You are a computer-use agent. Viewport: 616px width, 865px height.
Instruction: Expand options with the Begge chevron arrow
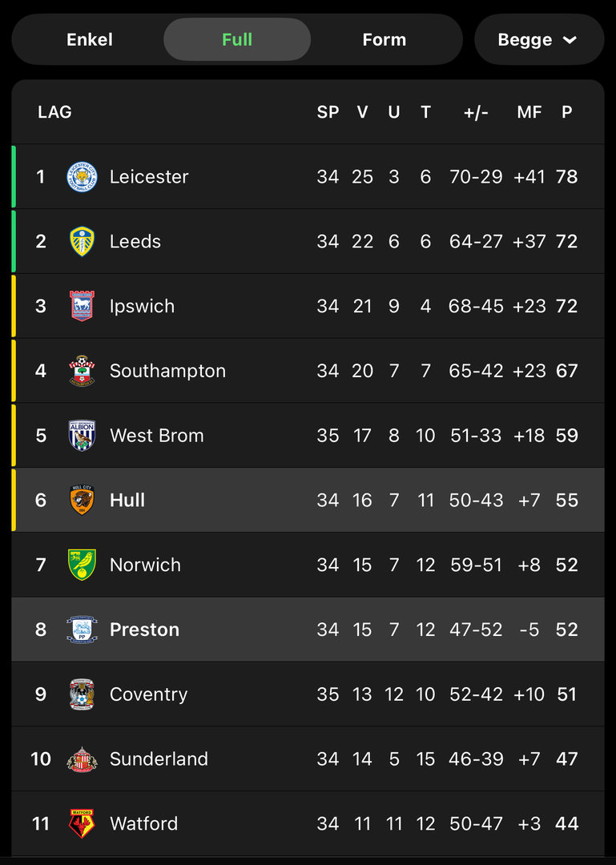(x=570, y=40)
